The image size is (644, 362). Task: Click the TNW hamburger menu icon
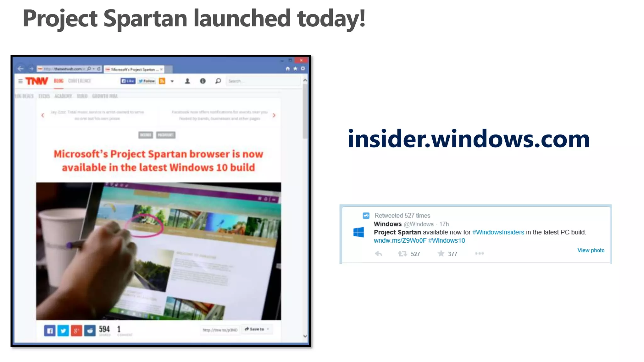(x=20, y=81)
